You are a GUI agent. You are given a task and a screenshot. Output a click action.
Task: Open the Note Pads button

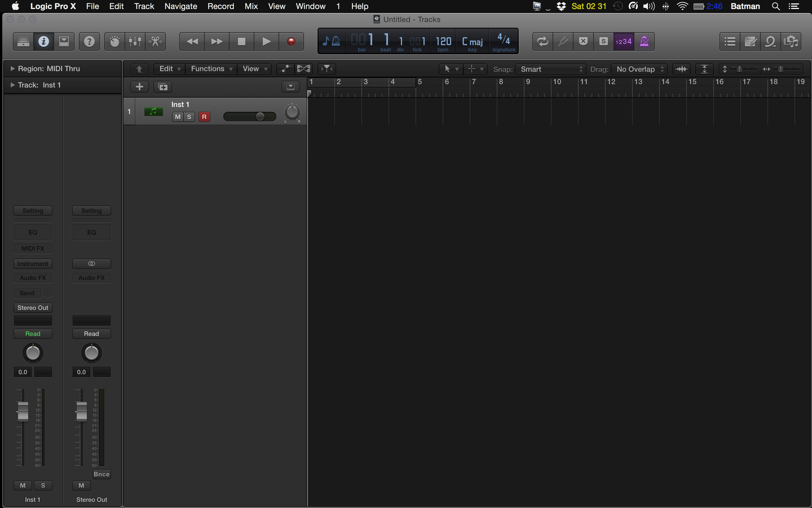click(x=750, y=42)
